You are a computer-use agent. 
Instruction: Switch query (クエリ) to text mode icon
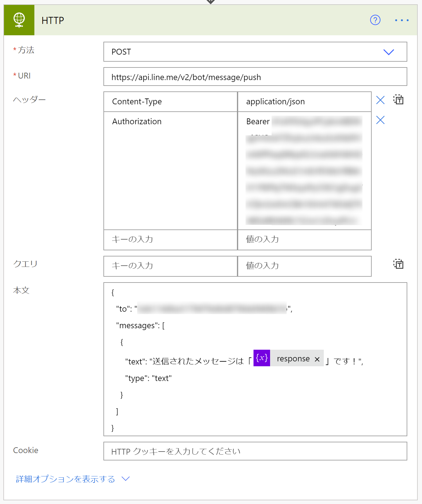(x=398, y=264)
